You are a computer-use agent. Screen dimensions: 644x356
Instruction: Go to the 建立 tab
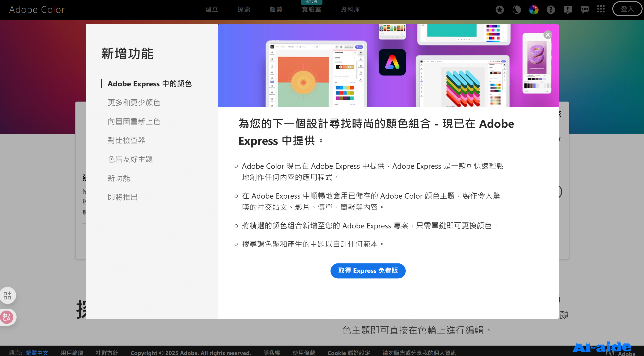pos(212,9)
